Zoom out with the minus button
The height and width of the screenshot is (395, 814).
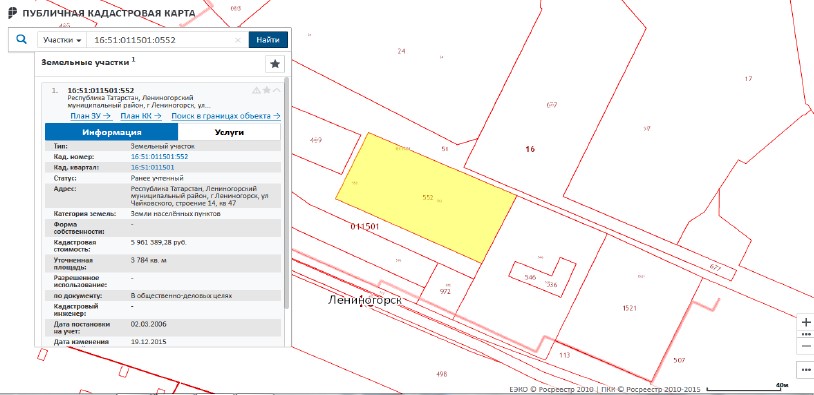pyautogui.click(x=806, y=346)
